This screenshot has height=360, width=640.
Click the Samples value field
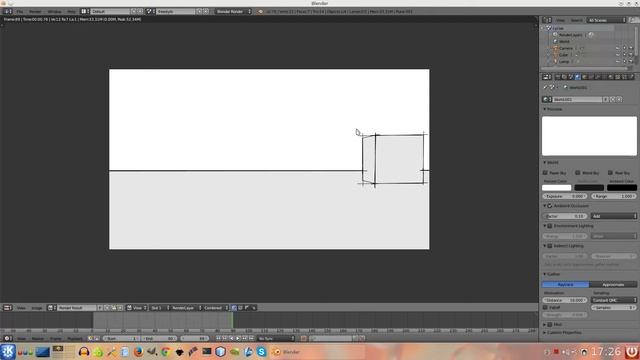(x=614, y=307)
